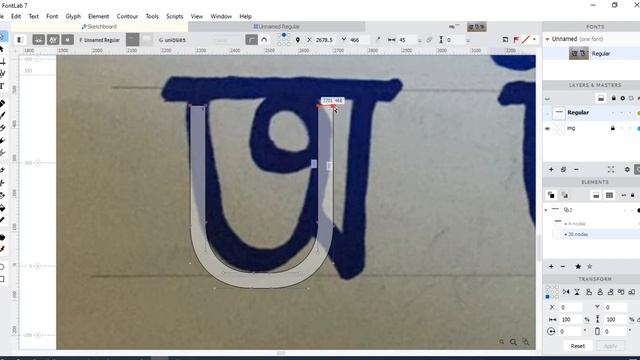Viewport: 640px width, 360px height.
Task: Click the outline star icon in Elements panel
Action: pos(589,267)
